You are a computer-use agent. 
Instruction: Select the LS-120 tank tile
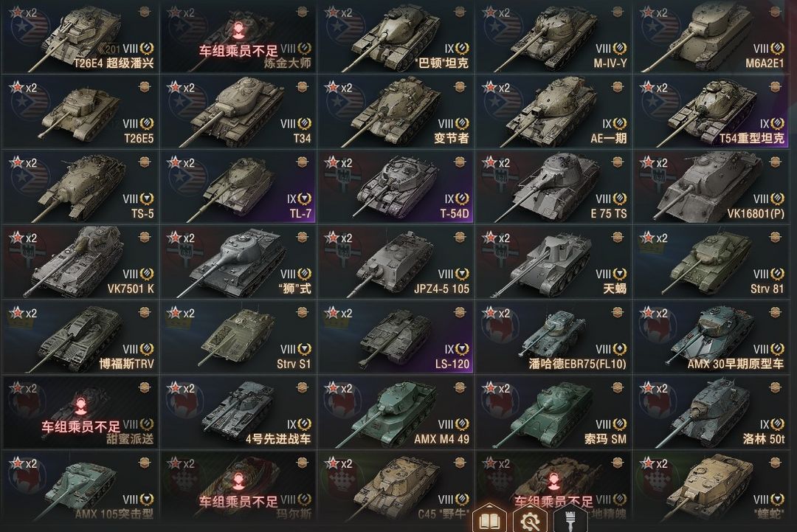coord(396,337)
